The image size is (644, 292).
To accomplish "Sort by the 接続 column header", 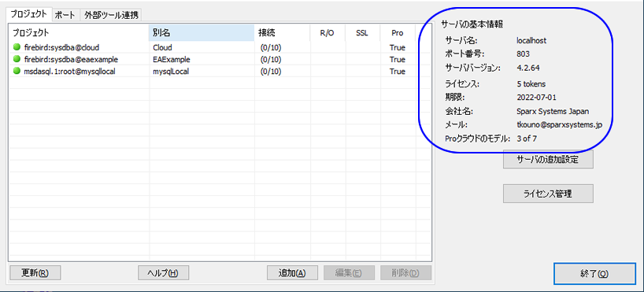I will coord(282,32).
